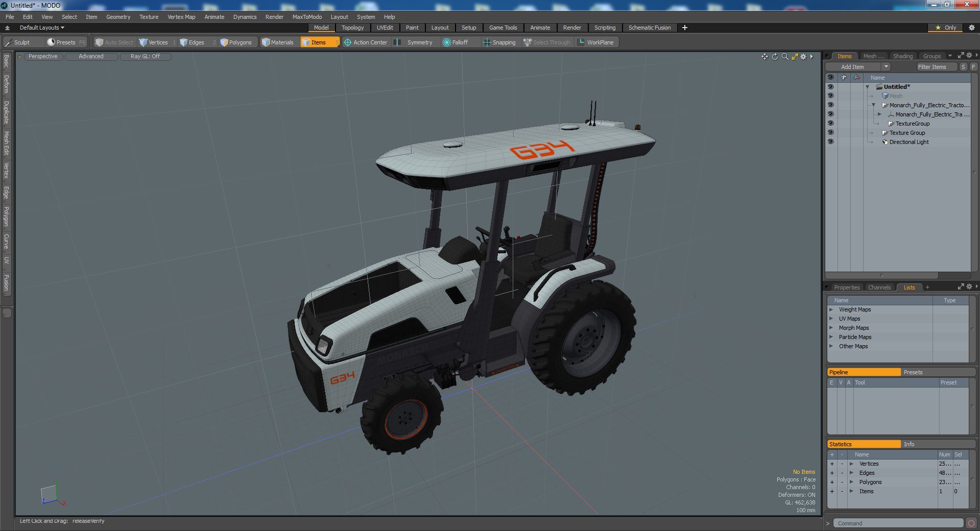Click viewport rotate icon
Screen dimensions: 980x531
pos(775,57)
